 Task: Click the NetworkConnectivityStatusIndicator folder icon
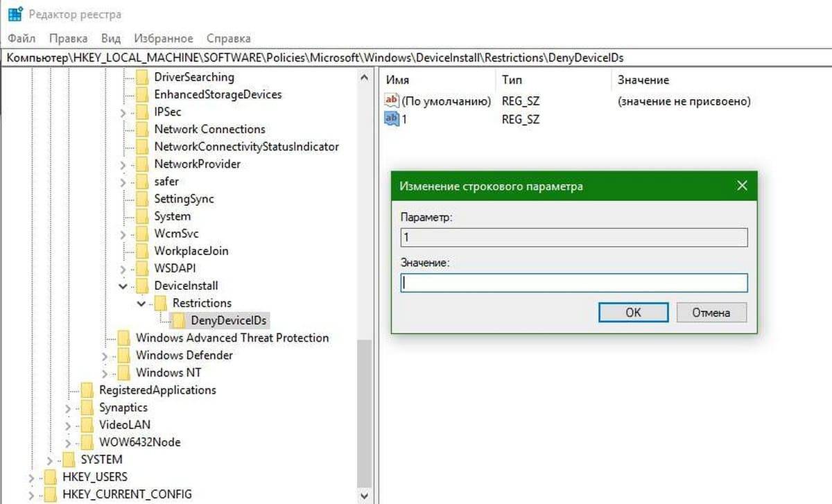pos(142,146)
